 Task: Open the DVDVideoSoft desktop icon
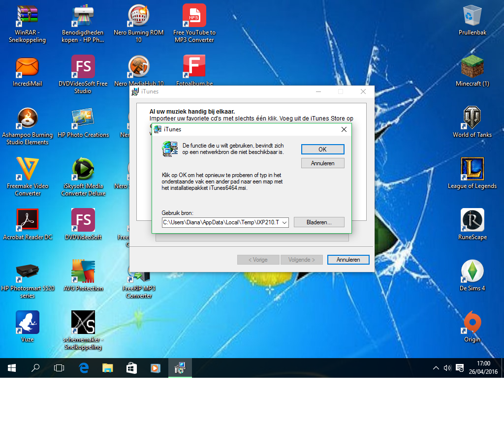pos(83,224)
